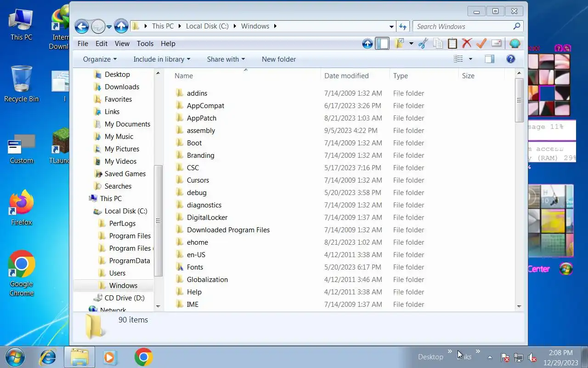This screenshot has width=588, height=368.
Task: Click the file list vertical scrollbar thumb
Action: [x=519, y=100]
